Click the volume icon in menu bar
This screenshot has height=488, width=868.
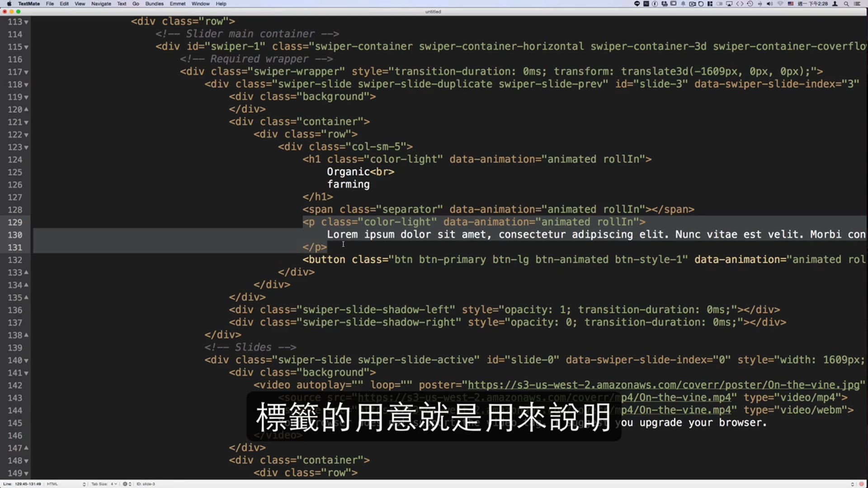point(769,4)
